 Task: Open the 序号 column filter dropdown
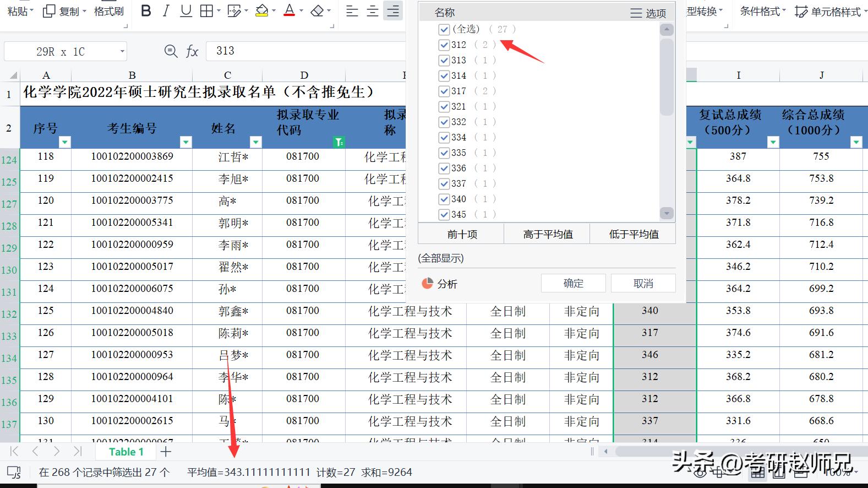tap(65, 142)
